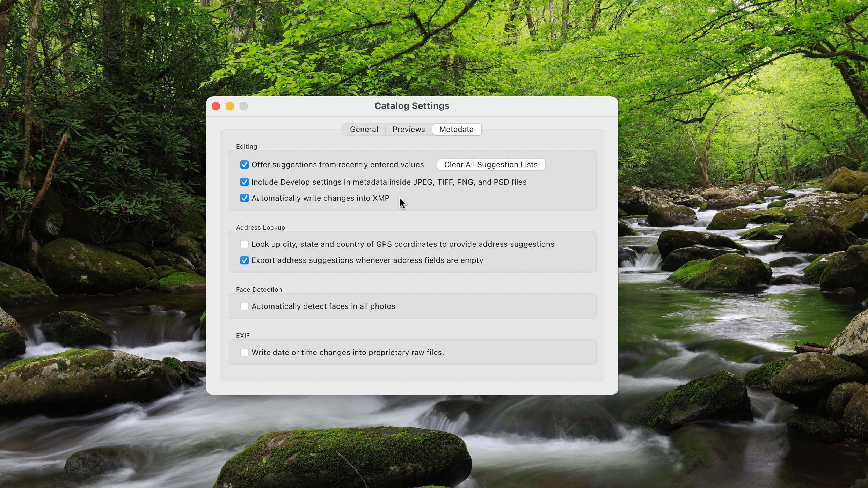868x488 pixels.
Task: Minimize the Catalog Settings window
Action: click(230, 106)
